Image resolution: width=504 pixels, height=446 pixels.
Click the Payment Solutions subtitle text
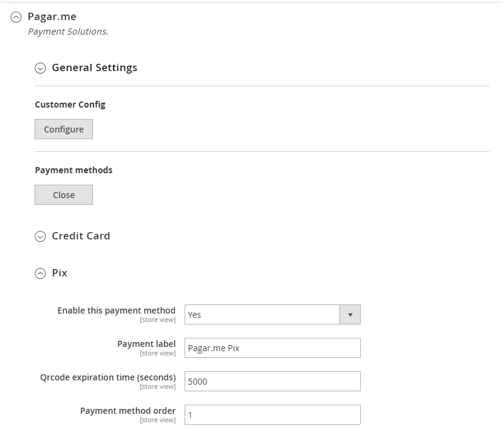click(x=68, y=32)
